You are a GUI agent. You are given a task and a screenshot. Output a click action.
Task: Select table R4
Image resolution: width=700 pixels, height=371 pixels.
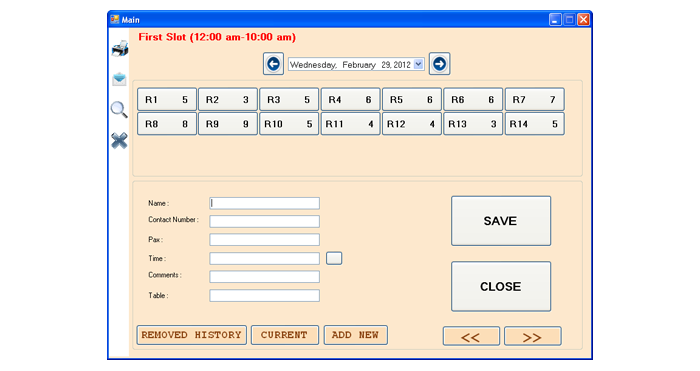pyautogui.click(x=350, y=100)
